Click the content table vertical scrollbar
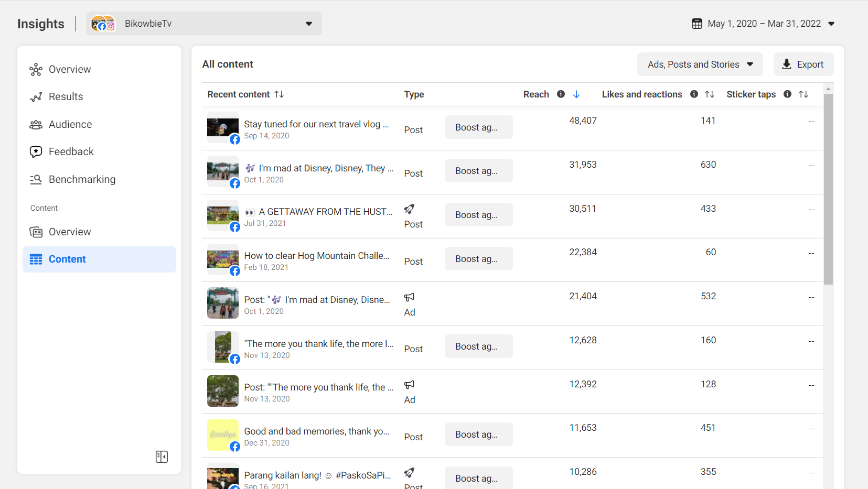 tap(828, 189)
